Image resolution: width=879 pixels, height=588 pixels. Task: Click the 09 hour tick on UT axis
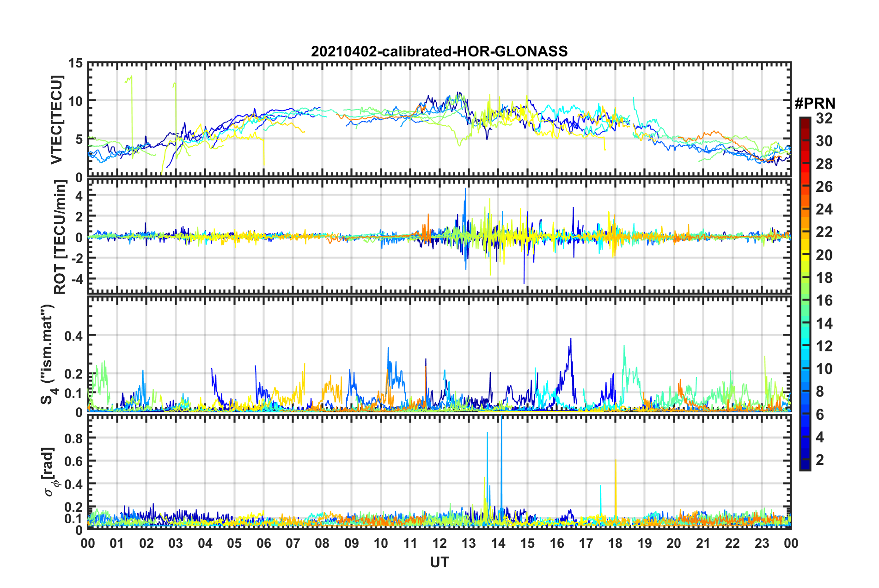[x=352, y=543]
